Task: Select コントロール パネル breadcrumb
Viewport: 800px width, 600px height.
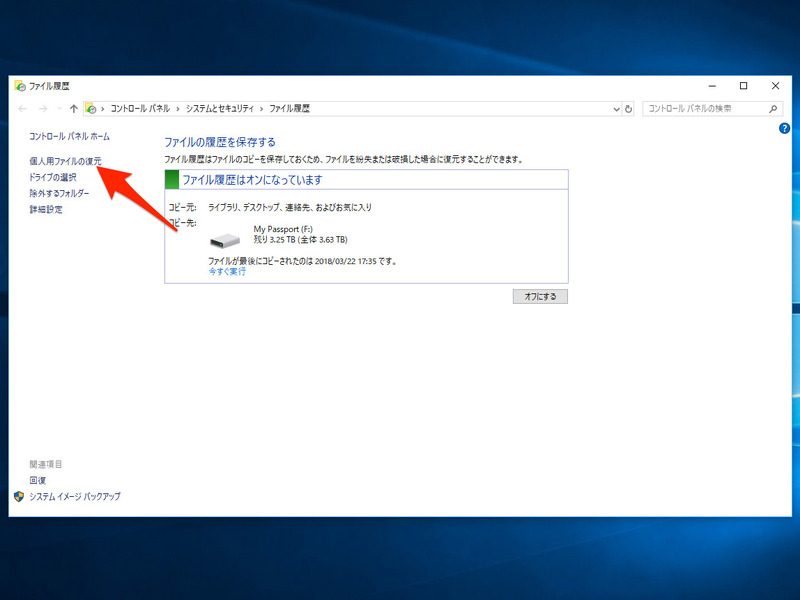Action: [x=140, y=109]
